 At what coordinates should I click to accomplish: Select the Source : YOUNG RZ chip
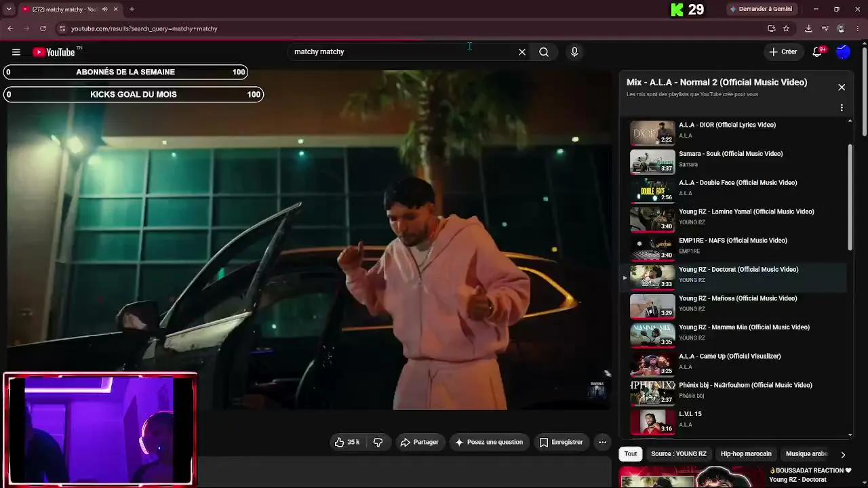679,454
